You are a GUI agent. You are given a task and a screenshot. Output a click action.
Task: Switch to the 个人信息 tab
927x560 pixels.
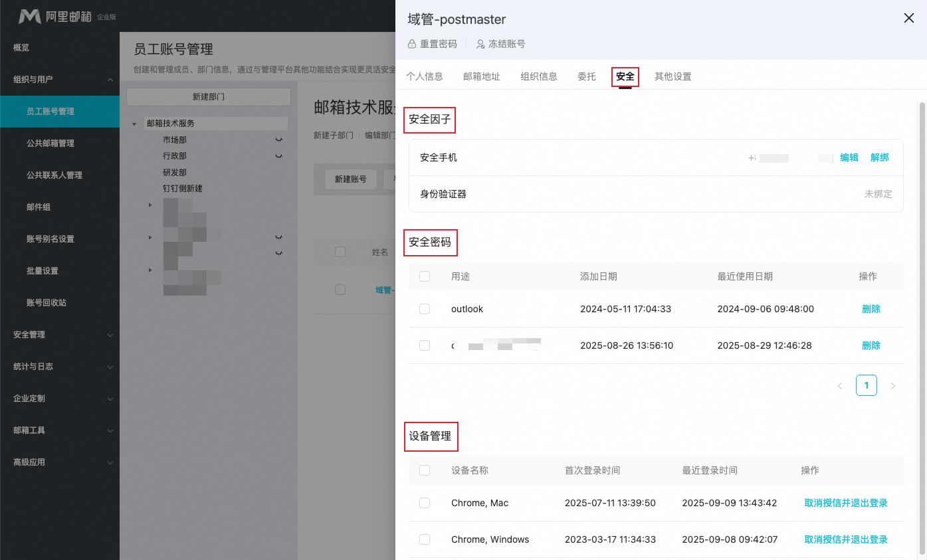[424, 76]
